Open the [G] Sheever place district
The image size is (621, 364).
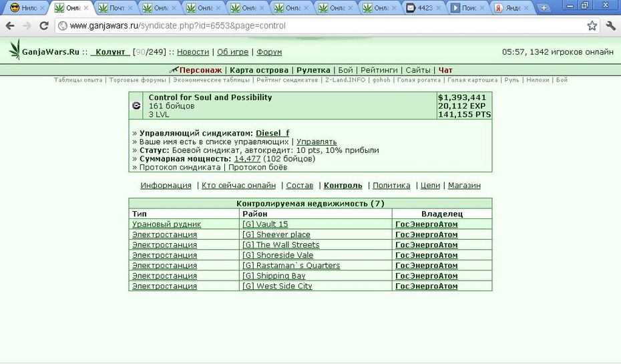[276, 234]
